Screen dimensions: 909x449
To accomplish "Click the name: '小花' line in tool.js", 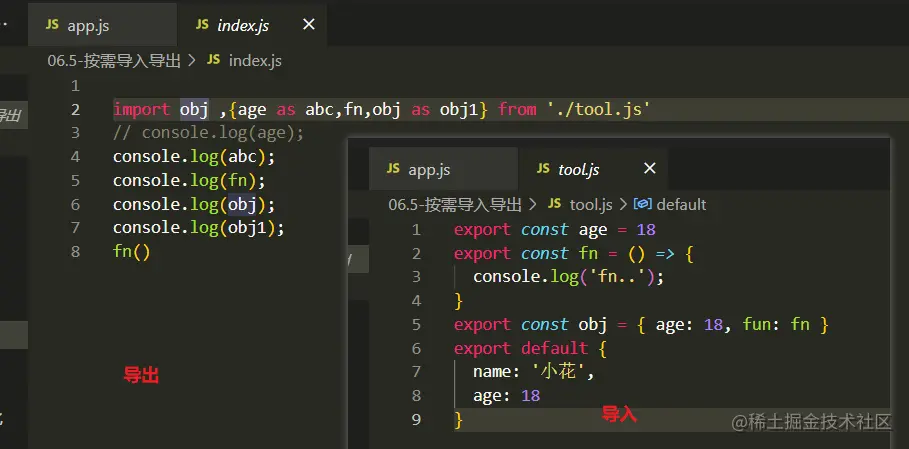I will click(x=534, y=372).
